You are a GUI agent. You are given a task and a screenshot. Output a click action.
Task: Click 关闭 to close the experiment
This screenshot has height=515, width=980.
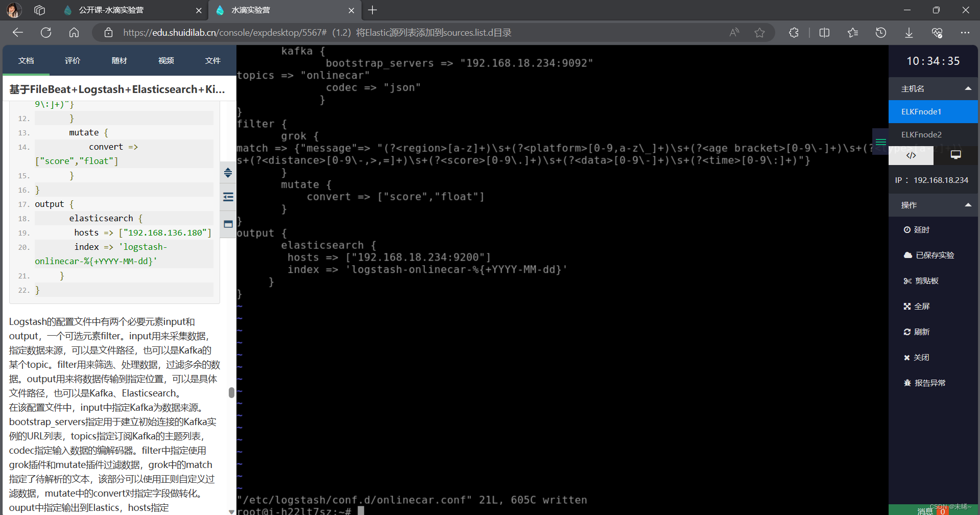click(x=917, y=358)
